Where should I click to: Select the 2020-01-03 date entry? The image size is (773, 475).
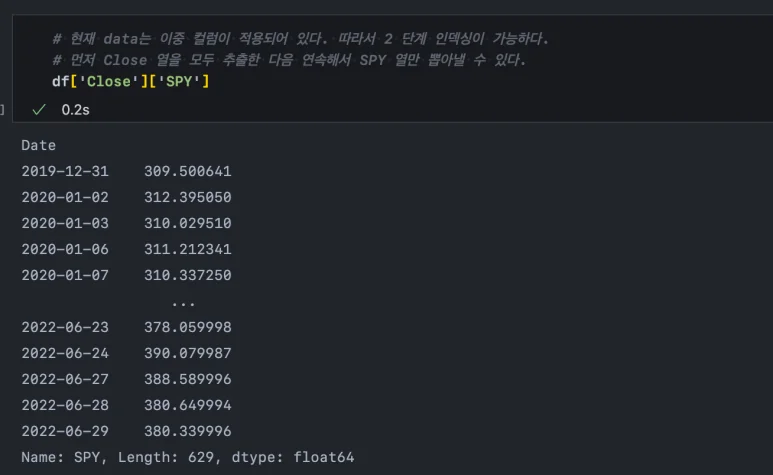click(65, 223)
